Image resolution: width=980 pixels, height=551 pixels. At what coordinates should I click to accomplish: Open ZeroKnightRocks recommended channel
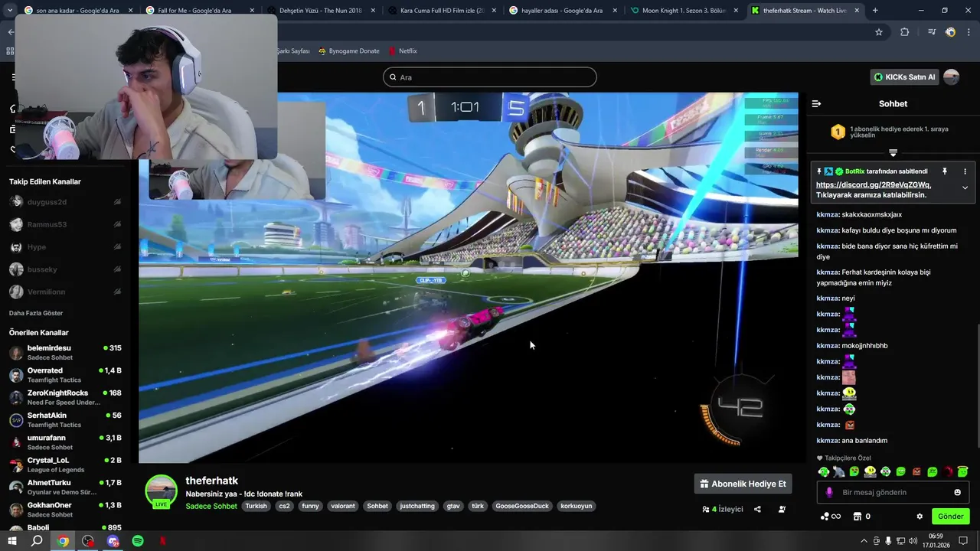(65, 397)
